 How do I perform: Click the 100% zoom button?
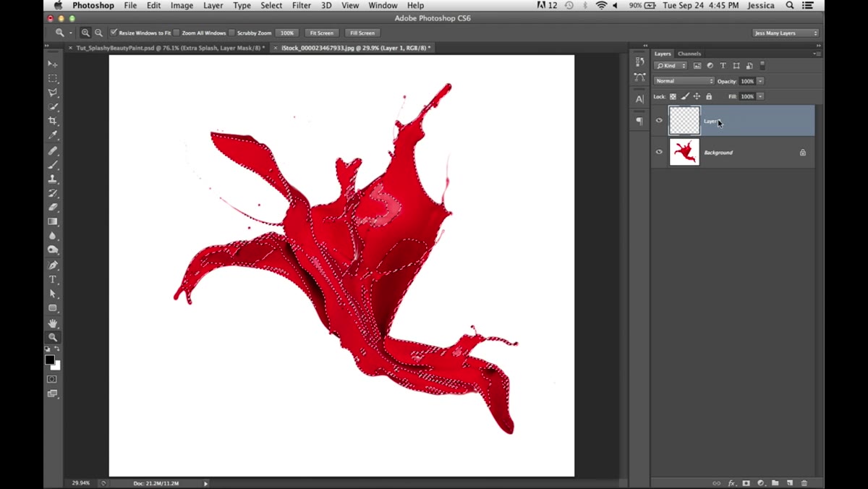click(288, 33)
